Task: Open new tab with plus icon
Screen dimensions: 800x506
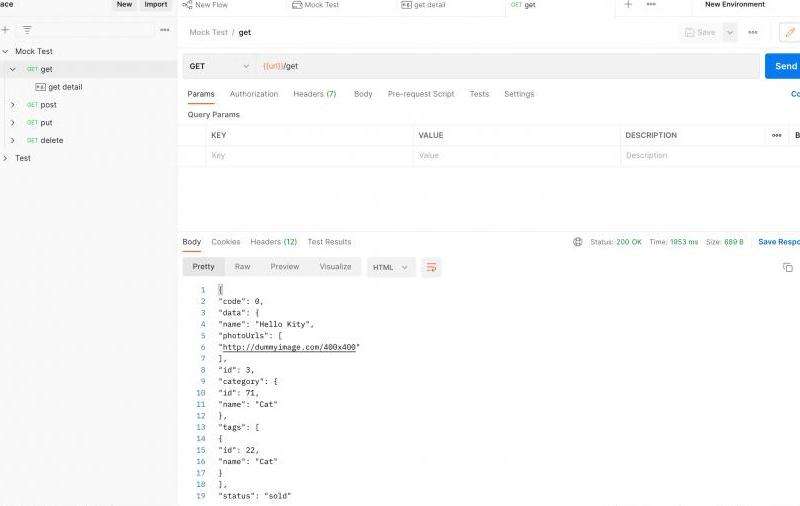Action: [x=628, y=5]
